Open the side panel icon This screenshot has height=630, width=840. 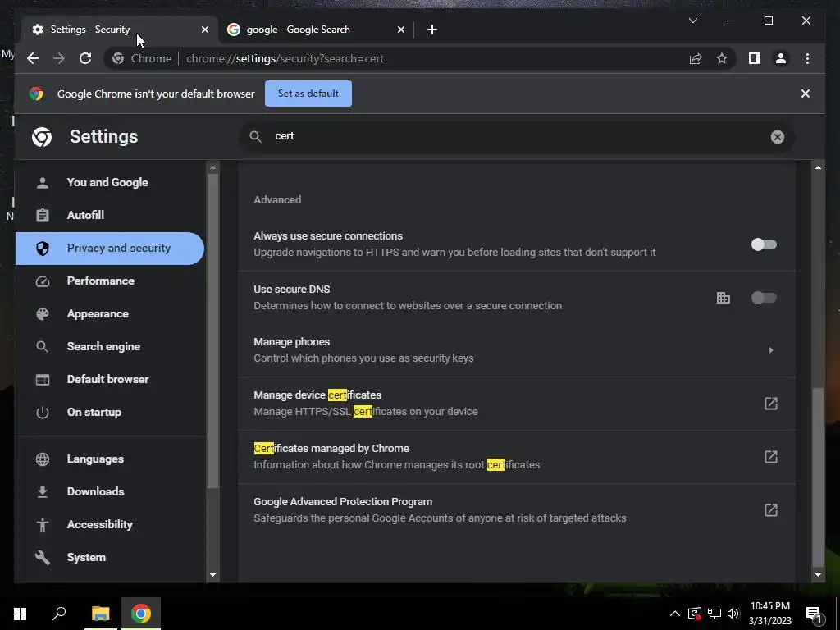[x=755, y=58]
